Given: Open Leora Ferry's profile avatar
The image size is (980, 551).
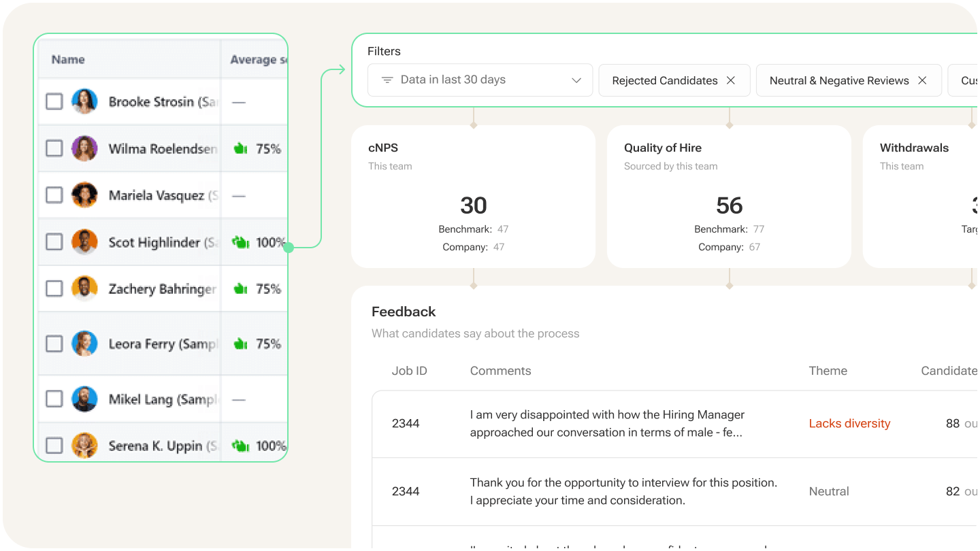Looking at the screenshot, I should 84,344.
